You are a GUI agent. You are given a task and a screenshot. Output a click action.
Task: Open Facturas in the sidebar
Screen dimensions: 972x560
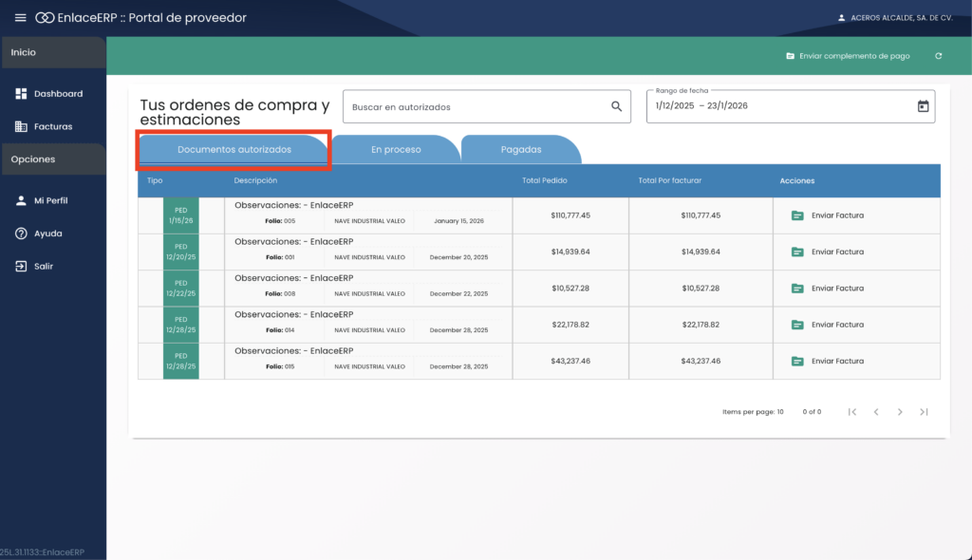(53, 126)
